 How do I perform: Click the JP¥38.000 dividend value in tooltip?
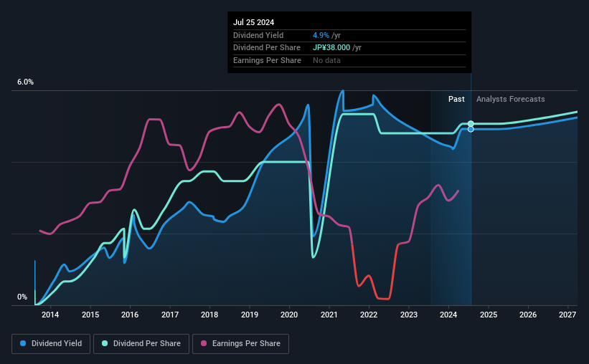click(331, 48)
